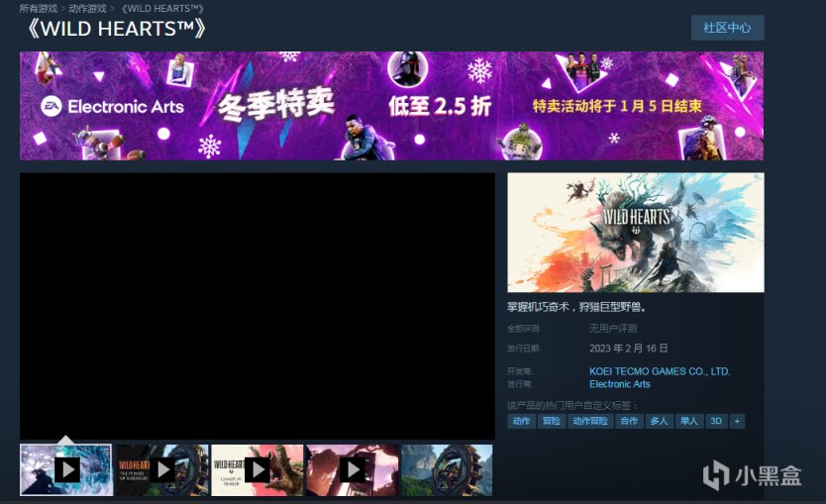Click the main black video player area
The height and width of the screenshot is (504, 826).
(258, 306)
